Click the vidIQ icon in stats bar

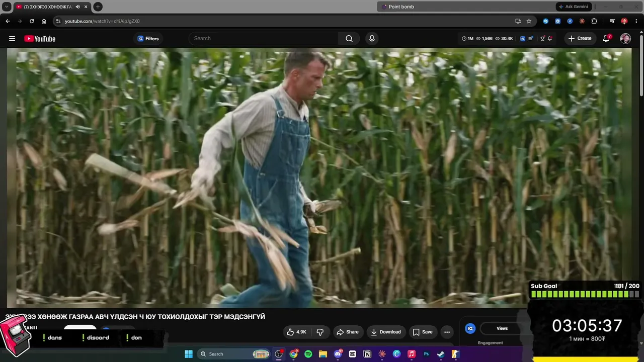coord(523,39)
